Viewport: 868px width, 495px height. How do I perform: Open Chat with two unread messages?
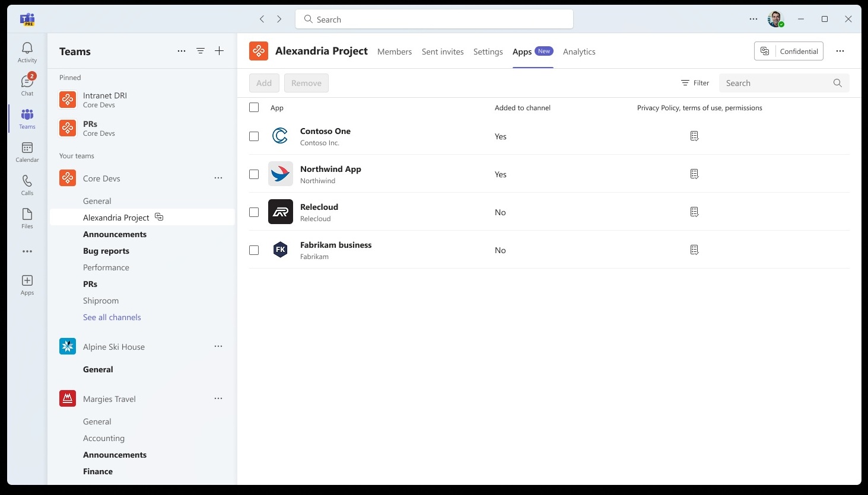click(27, 85)
